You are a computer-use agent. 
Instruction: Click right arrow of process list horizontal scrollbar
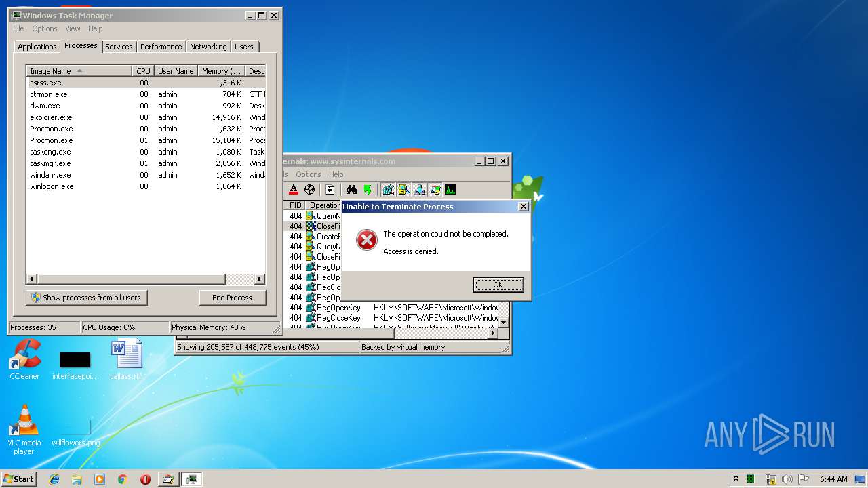tap(260, 279)
